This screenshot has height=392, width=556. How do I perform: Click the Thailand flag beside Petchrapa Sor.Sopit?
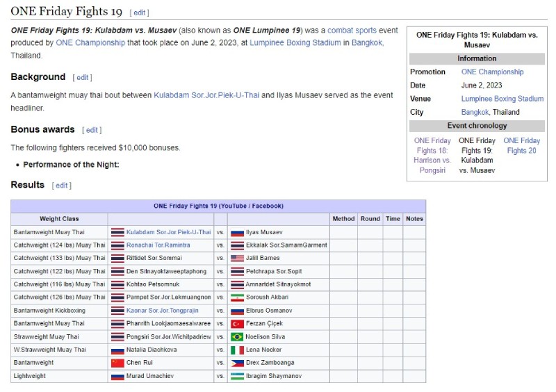[237, 271]
